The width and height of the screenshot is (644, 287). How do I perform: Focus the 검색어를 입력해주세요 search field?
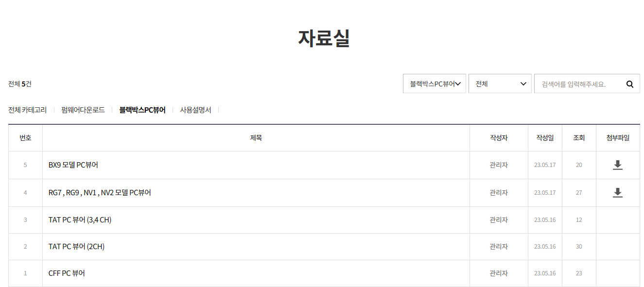pos(578,84)
